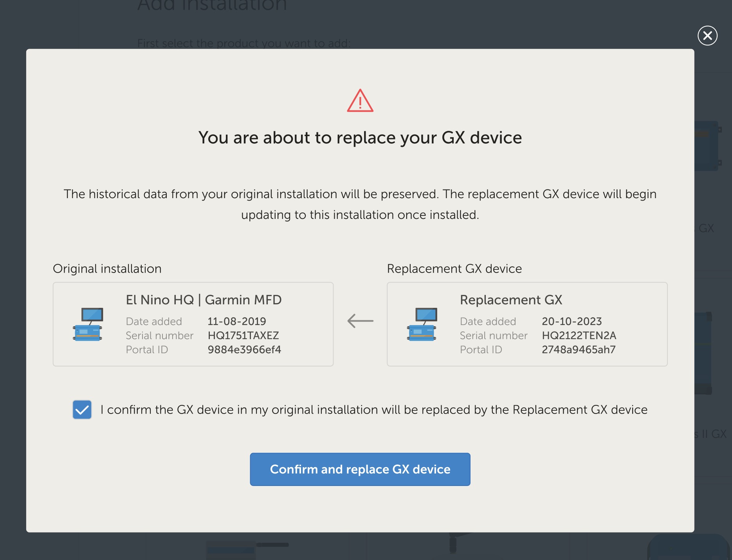Click serial number HQ2122TEN2A
The width and height of the screenshot is (732, 560).
[579, 336]
